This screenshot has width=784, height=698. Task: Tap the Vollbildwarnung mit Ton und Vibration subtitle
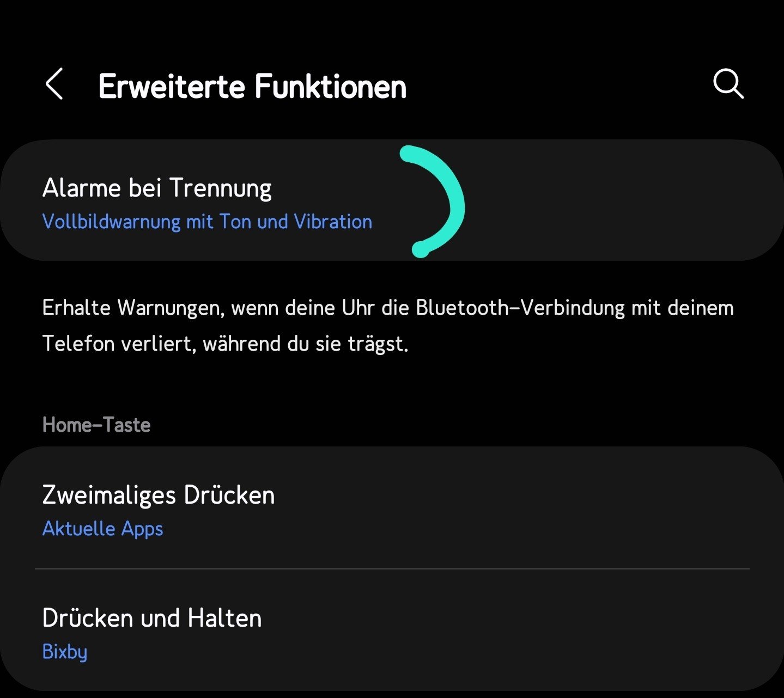[x=207, y=222]
